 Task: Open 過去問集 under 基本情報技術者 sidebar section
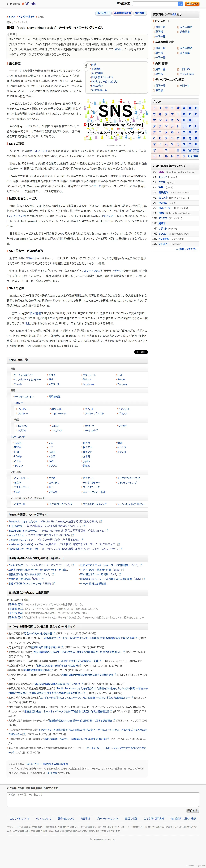point(185,53)
